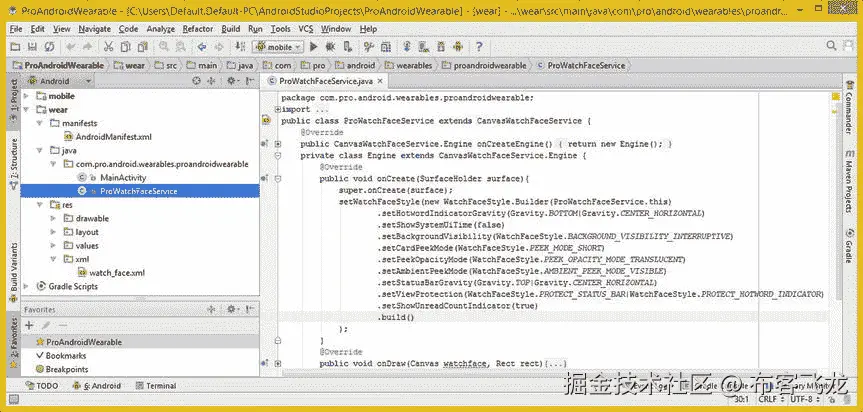863x412 pixels.
Task: Collapse the res folder
Action: tap(40, 205)
